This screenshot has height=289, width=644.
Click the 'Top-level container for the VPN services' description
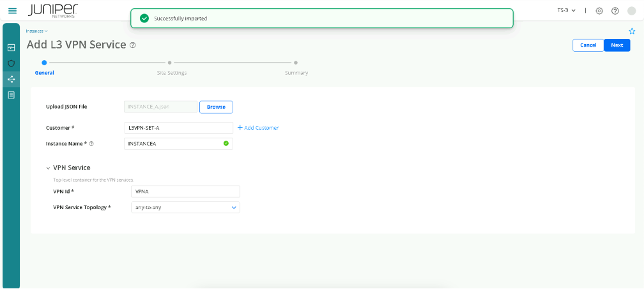tap(94, 180)
